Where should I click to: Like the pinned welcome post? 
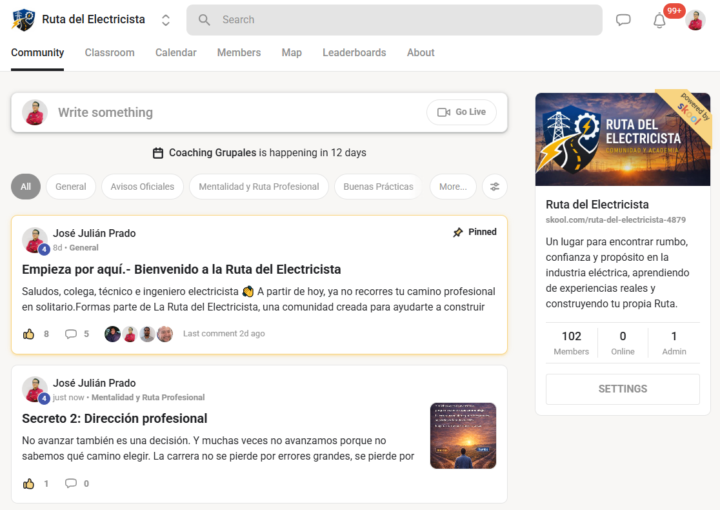(28, 334)
